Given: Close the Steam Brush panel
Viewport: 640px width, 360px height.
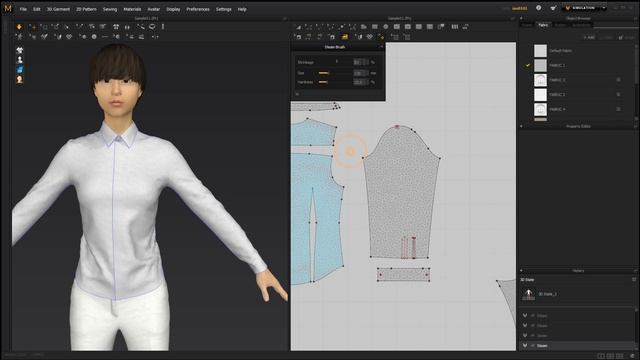Looking at the screenshot, I should click(x=382, y=47).
